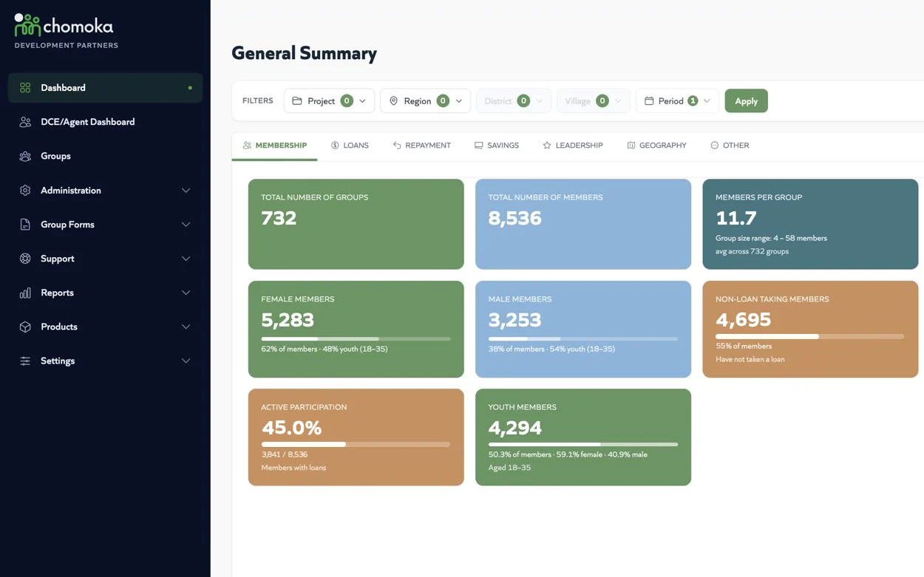Expand the Group Forms menu chevron

pyautogui.click(x=186, y=225)
